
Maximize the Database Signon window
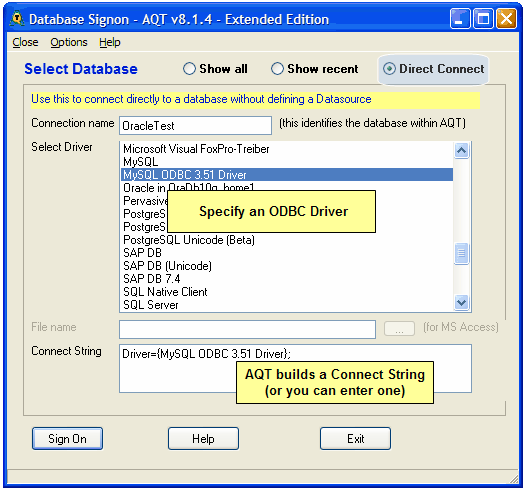pyautogui.click(x=483, y=19)
